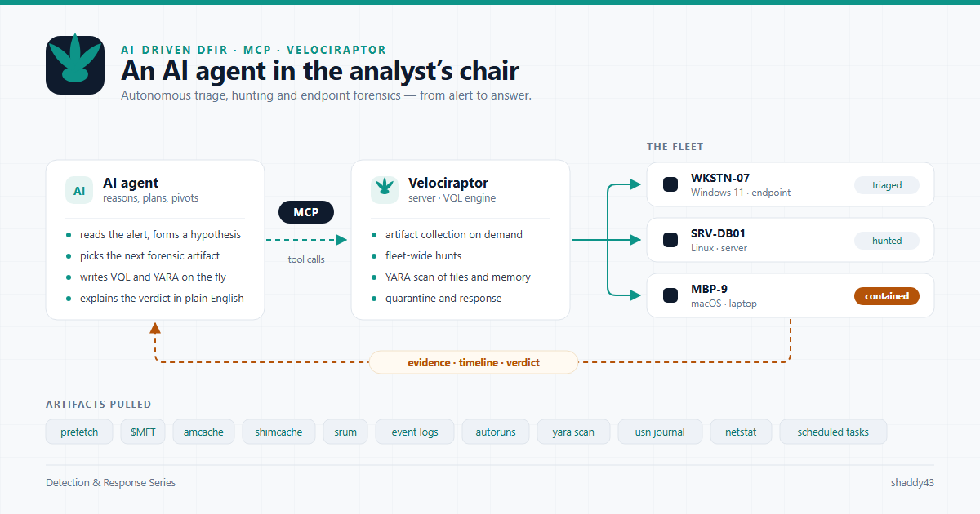980x514 pixels.
Task: Click the hunted status badge
Action: pyautogui.click(x=887, y=241)
